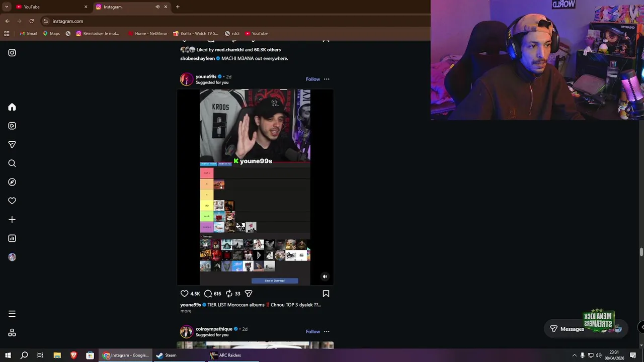Open volume control in system tray

coord(599,355)
